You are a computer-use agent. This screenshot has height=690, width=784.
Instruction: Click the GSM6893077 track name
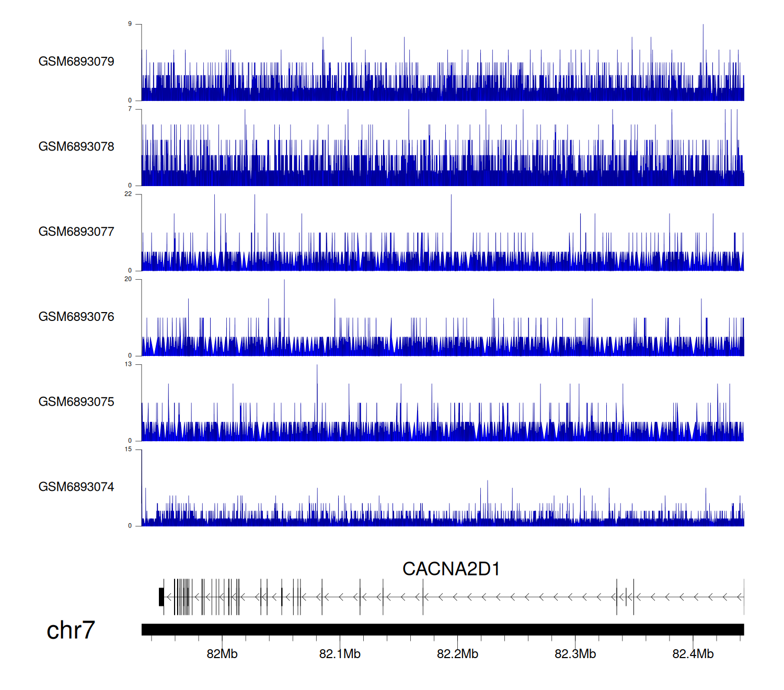pos(76,232)
